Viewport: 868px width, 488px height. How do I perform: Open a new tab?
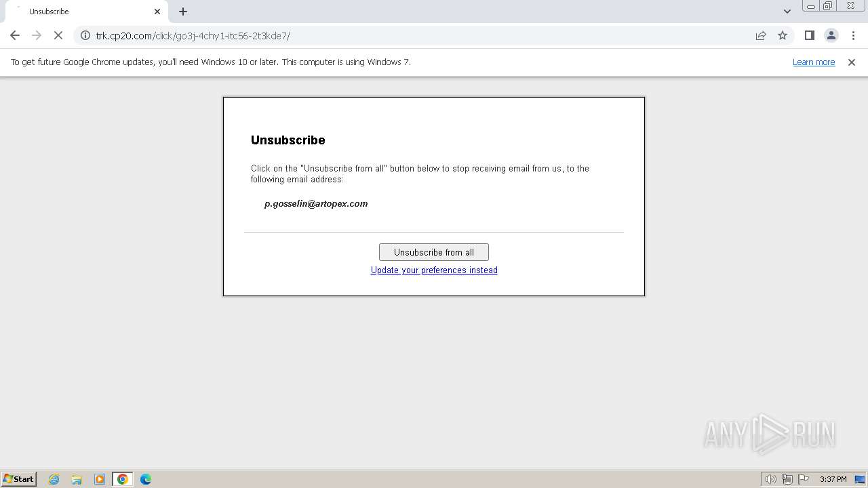pyautogui.click(x=183, y=12)
